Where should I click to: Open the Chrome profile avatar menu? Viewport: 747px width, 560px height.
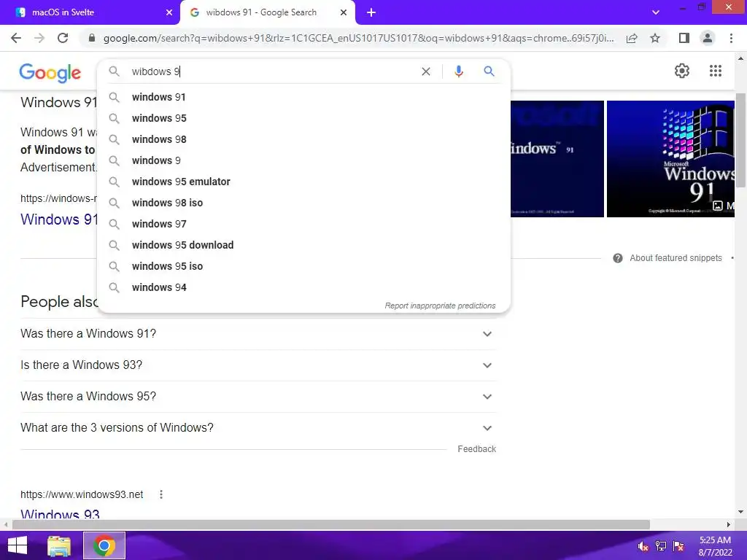coord(708,38)
